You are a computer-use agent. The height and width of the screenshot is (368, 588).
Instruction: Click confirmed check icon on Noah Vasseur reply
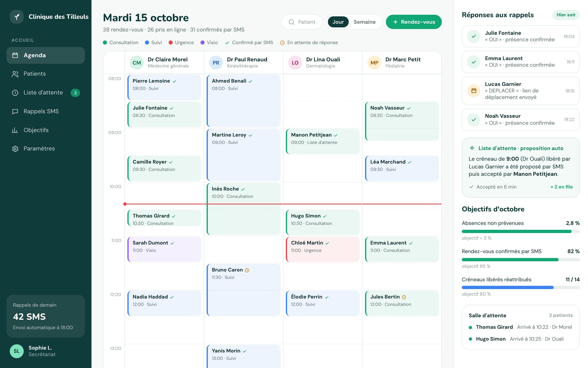point(473,120)
